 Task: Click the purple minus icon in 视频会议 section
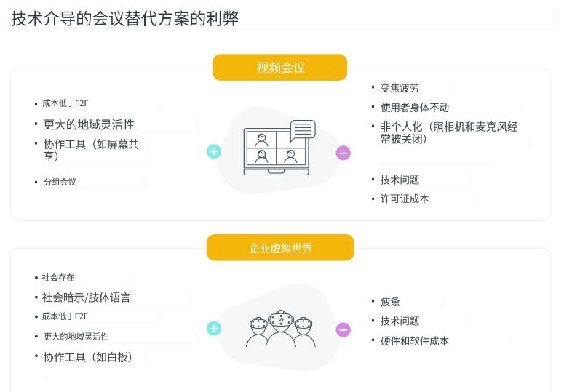(x=343, y=153)
